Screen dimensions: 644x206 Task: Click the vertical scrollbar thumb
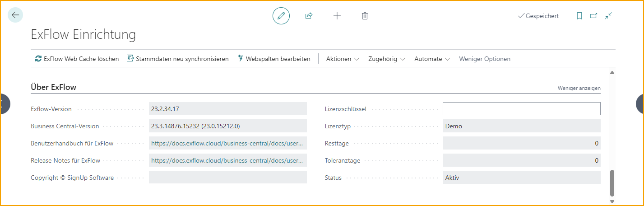pos(612,183)
